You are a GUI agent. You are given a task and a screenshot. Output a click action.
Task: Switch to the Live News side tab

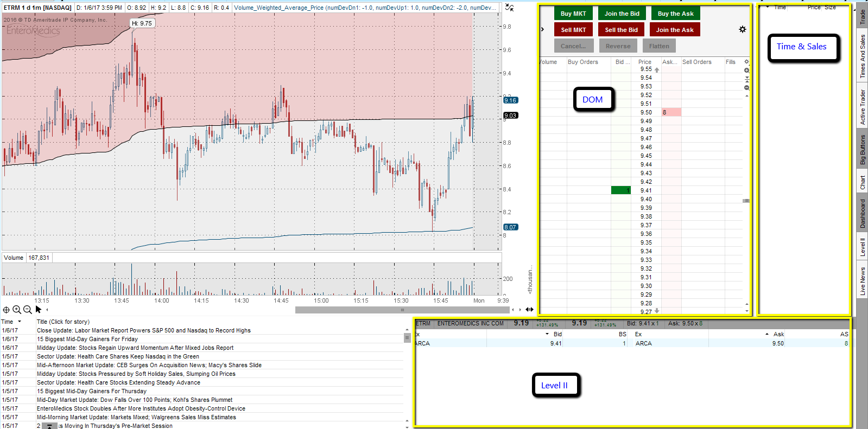[x=862, y=281]
